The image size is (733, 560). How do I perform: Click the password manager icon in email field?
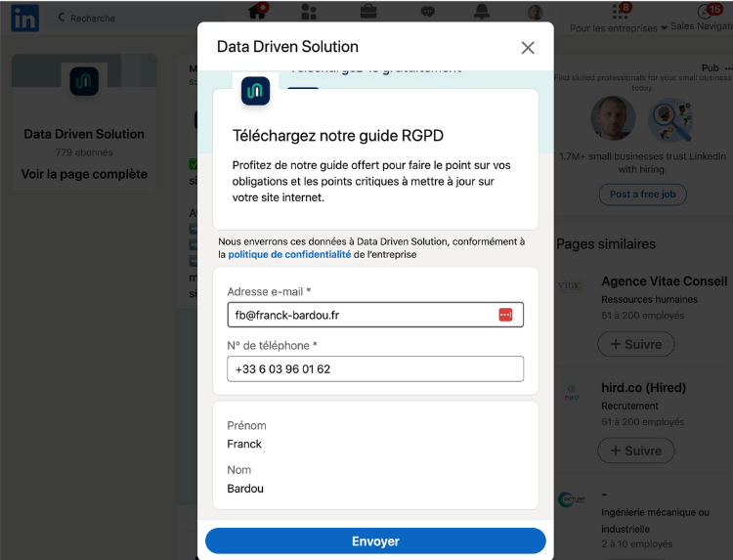point(505,315)
